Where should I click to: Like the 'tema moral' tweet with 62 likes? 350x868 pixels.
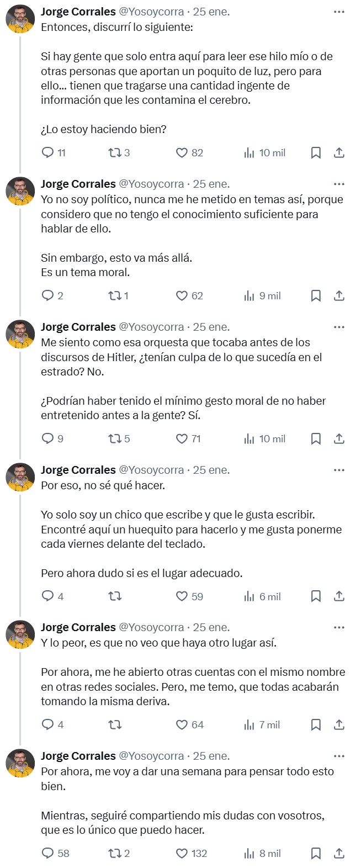[181, 295]
